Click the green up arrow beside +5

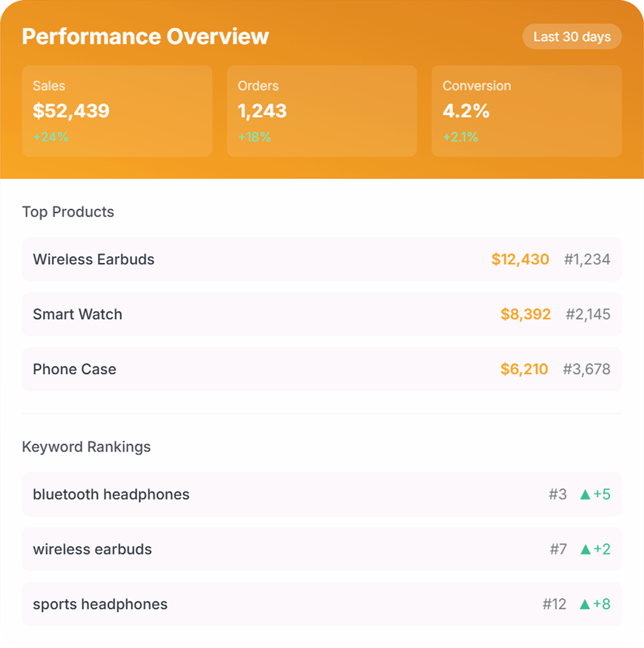pyautogui.click(x=585, y=495)
